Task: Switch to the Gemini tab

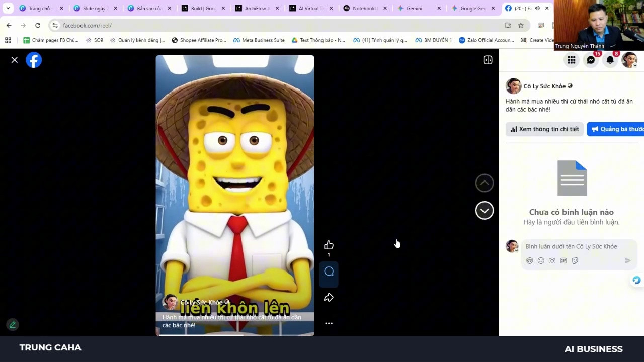Action: click(x=420, y=8)
